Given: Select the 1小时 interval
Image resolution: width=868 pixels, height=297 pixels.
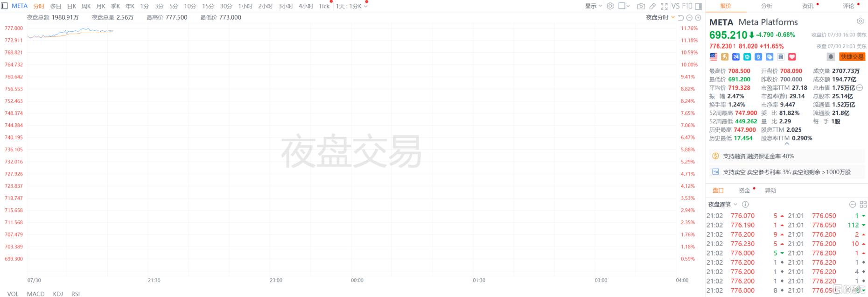Looking at the screenshot, I should coord(245,6).
